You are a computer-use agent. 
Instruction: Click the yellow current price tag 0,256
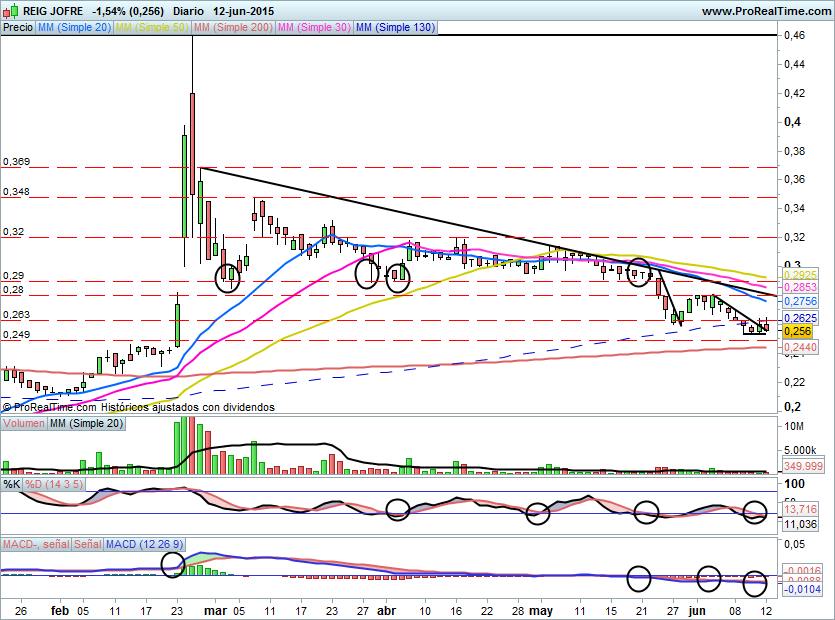796,330
